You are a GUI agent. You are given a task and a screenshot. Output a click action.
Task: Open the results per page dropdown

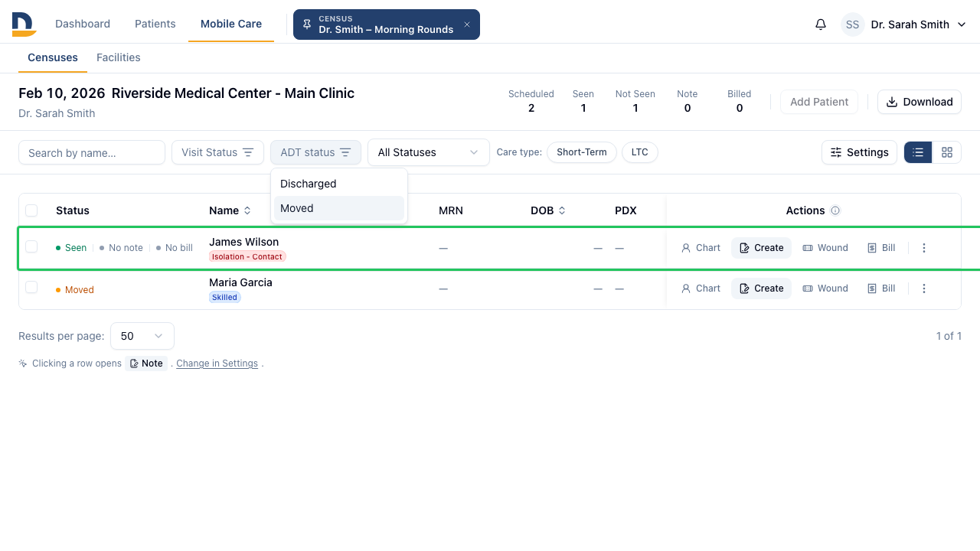pos(142,336)
